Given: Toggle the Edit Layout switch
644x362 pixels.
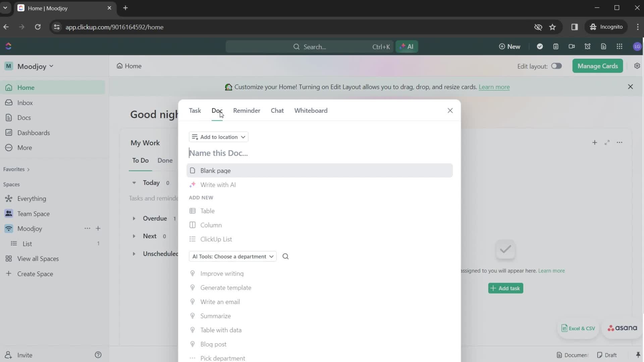Looking at the screenshot, I should [556, 66].
